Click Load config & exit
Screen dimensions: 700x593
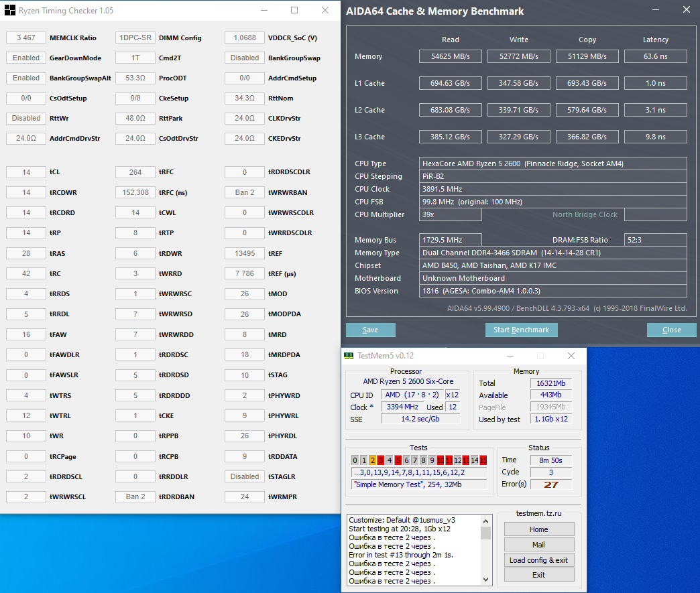[x=539, y=560]
